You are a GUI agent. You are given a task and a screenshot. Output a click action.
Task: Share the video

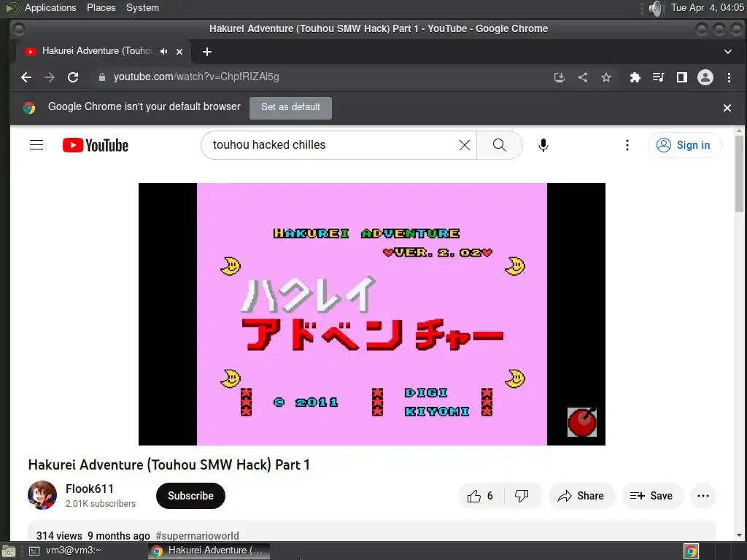(581, 496)
